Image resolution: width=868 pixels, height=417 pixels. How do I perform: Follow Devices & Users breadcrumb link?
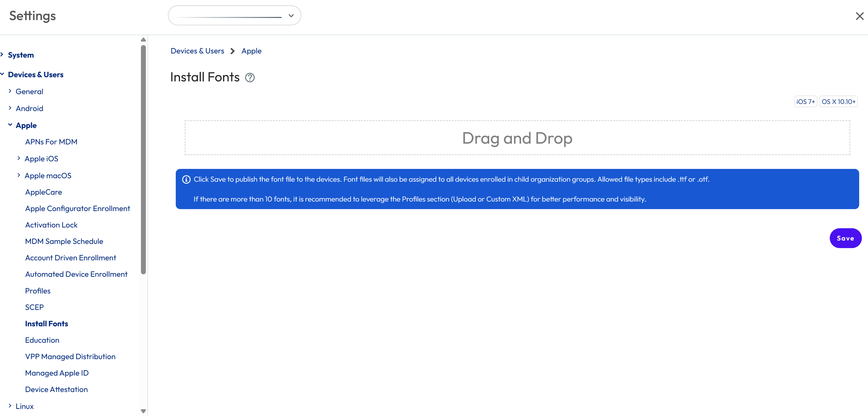[197, 51]
